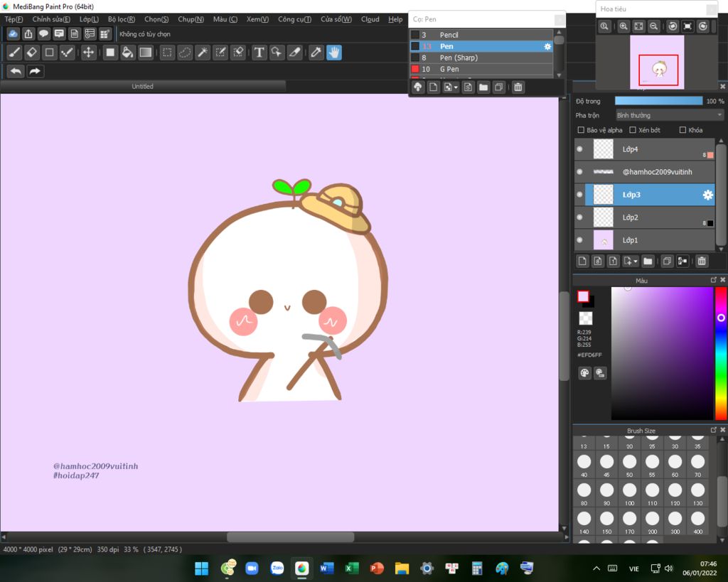Duplicate the layer with the duplicate icon
This screenshot has height=582, width=728.
pyautogui.click(x=667, y=262)
